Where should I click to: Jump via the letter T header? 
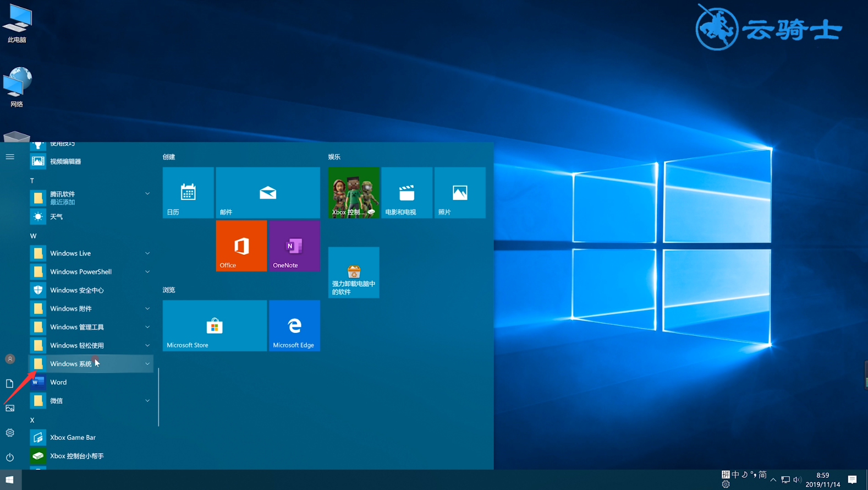(x=32, y=181)
